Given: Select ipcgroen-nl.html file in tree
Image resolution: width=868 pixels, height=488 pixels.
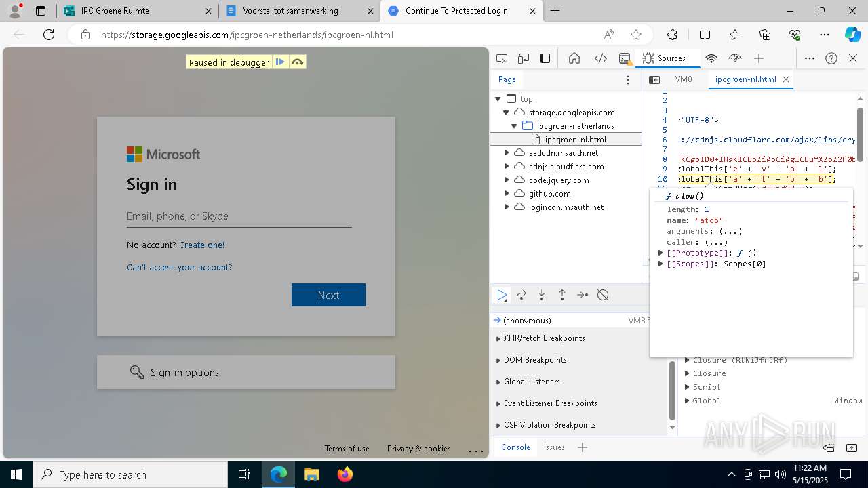Looking at the screenshot, I should (575, 140).
